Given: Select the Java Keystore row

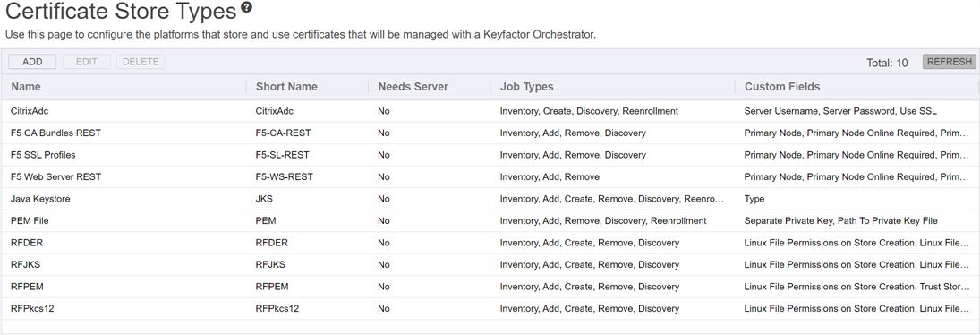Looking at the screenshot, I should click(490, 199).
